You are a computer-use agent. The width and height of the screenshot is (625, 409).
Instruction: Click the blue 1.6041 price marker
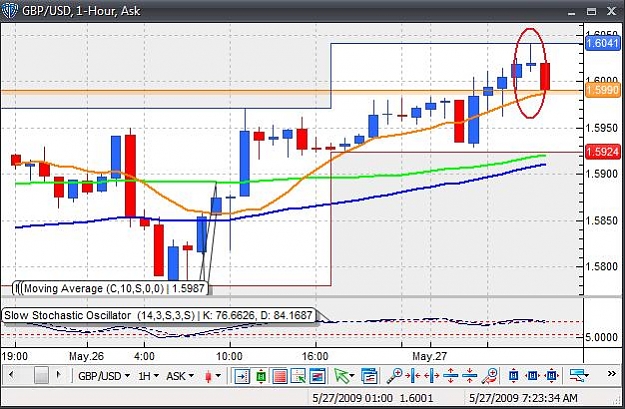(x=602, y=43)
